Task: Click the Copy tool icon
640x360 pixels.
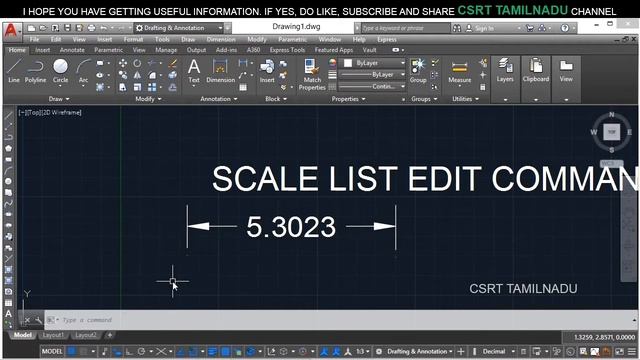Action: point(122,75)
